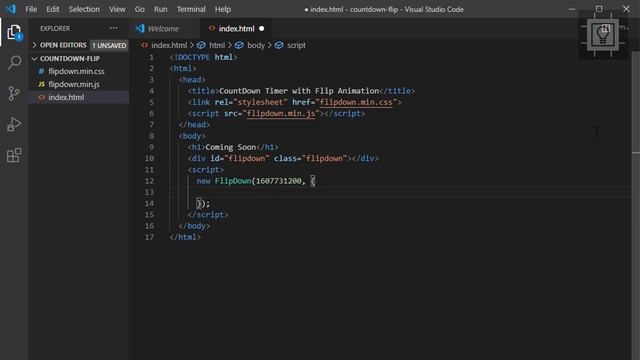
Task: Click the VS Code icon on Welcome tab
Action: click(140, 28)
